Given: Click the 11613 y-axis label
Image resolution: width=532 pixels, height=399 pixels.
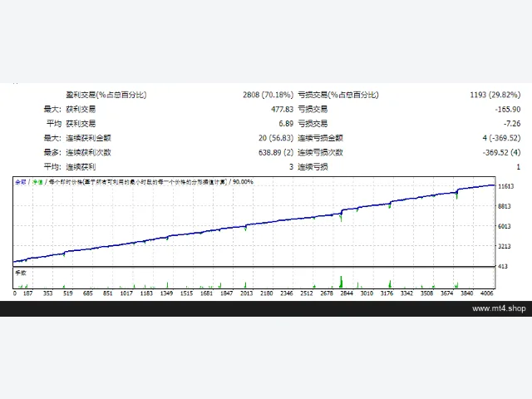Looking at the screenshot, I should [x=505, y=186].
